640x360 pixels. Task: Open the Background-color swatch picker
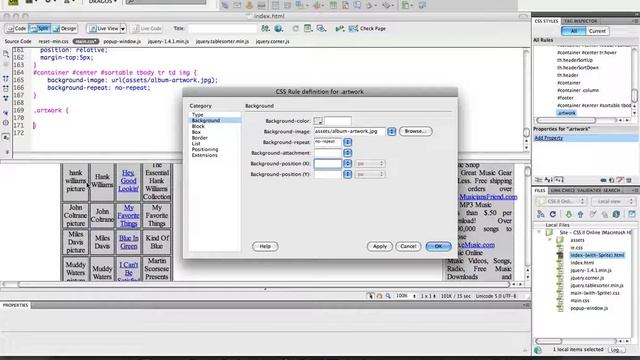click(x=318, y=121)
